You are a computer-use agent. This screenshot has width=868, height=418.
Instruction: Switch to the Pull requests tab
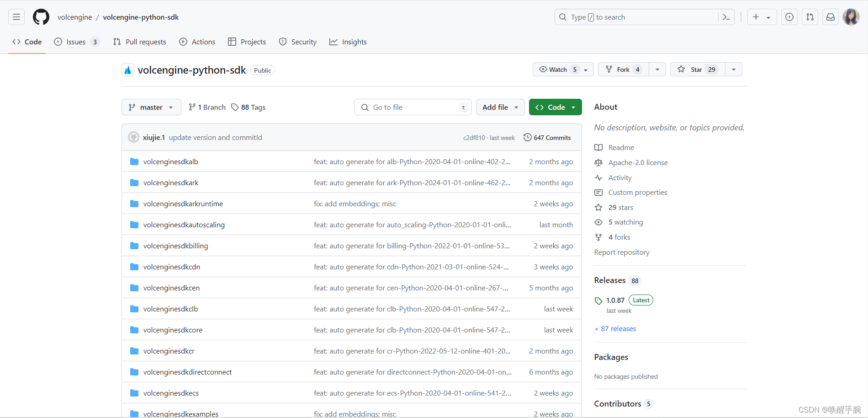click(x=140, y=42)
